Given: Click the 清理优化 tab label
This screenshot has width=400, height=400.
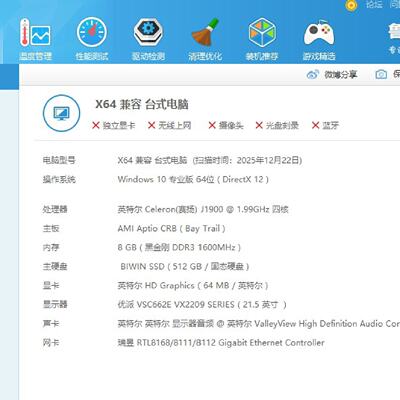Looking at the screenshot, I should (205, 56).
